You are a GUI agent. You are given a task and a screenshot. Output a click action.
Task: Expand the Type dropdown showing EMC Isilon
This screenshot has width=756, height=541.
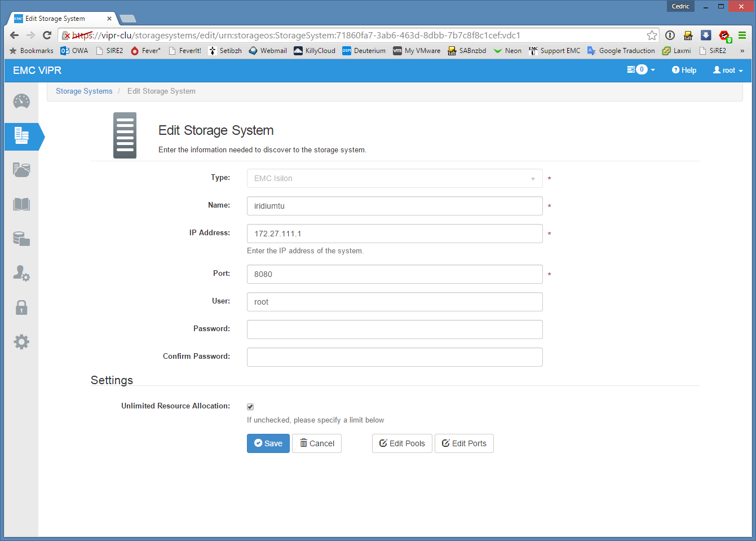[395, 178]
